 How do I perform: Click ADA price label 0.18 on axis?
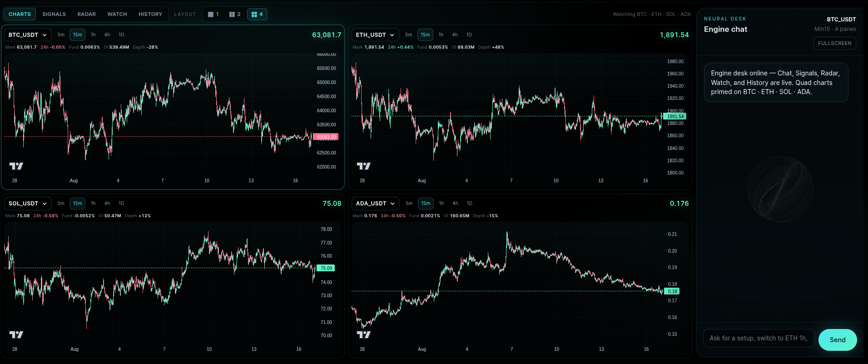click(673, 291)
